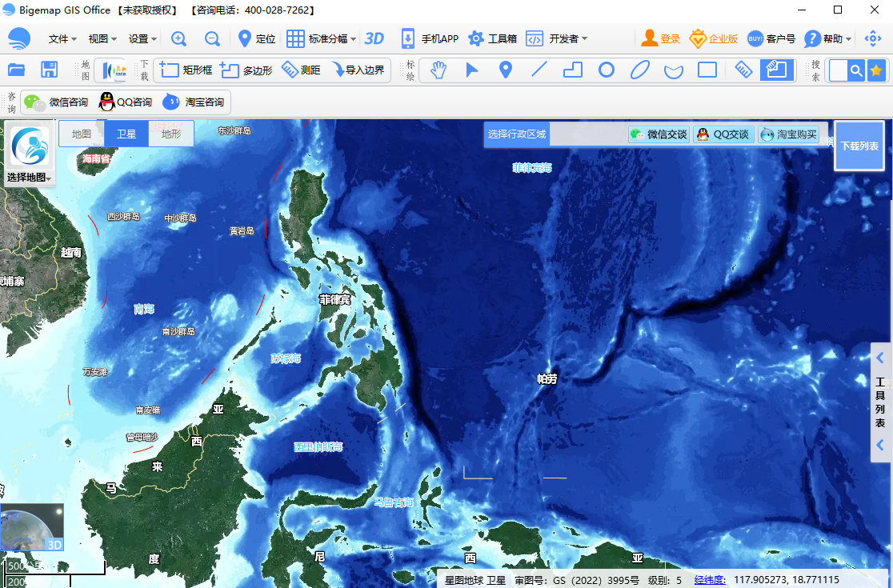
Task: Click the star favorites button
Action: tap(876, 70)
